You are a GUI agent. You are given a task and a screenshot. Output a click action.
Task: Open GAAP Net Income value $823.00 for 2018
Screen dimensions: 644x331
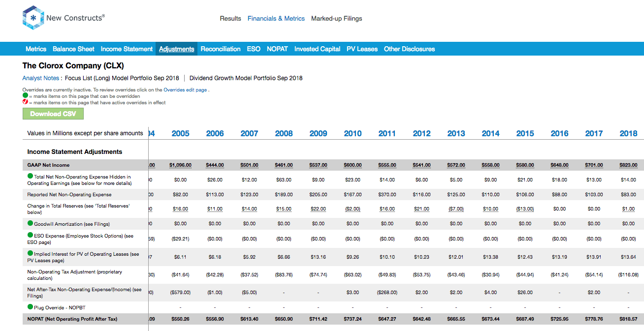coord(628,165)
